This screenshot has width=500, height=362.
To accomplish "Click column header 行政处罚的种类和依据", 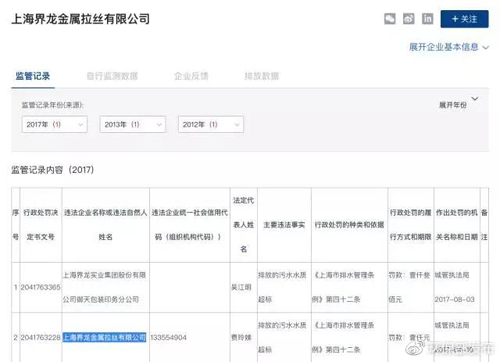I will (349, 225).
